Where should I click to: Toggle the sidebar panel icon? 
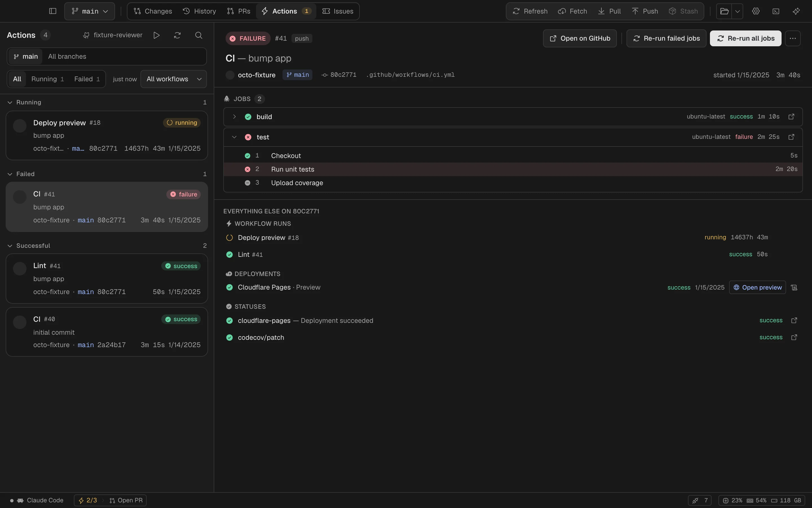pyautogui.click(x=53, y=11)
